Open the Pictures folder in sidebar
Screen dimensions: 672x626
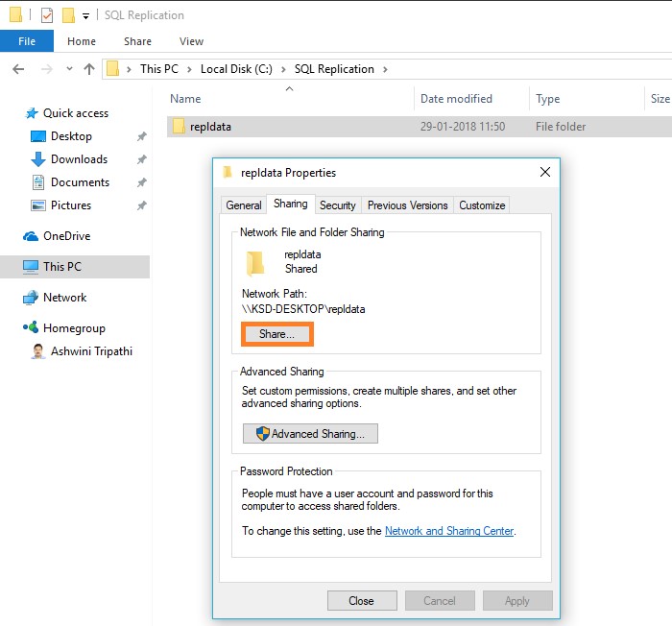[70, 205]
